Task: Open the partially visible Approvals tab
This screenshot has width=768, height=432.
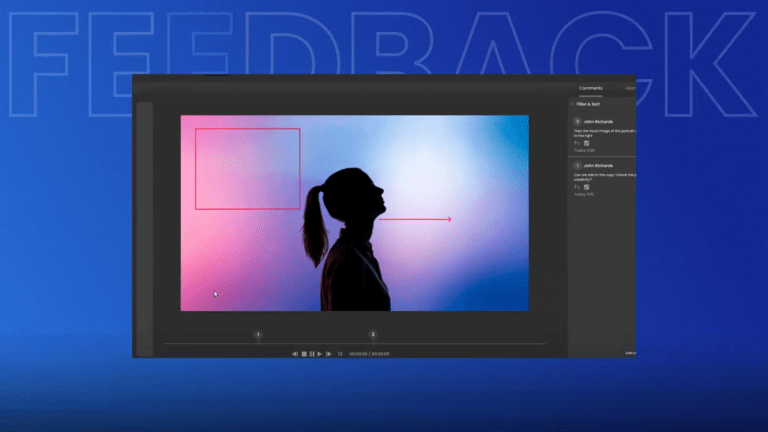Action: tap(630, 88)
